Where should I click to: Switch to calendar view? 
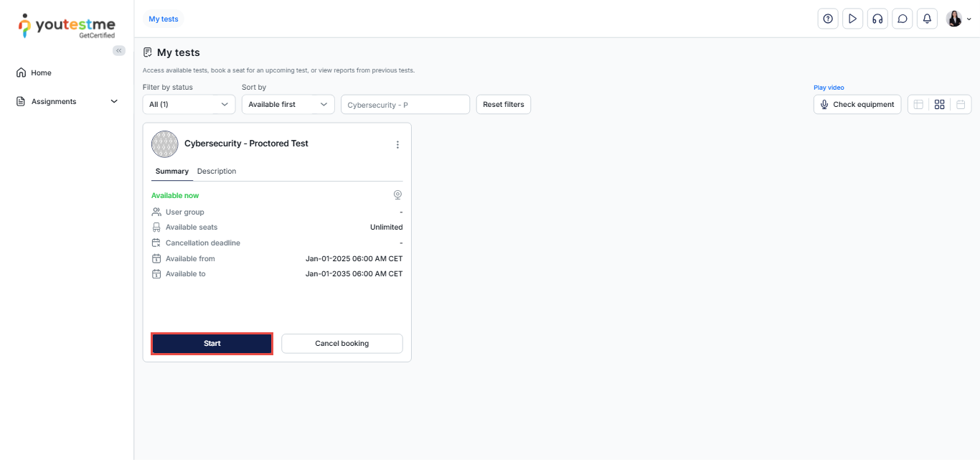click(x=961, y=105)
